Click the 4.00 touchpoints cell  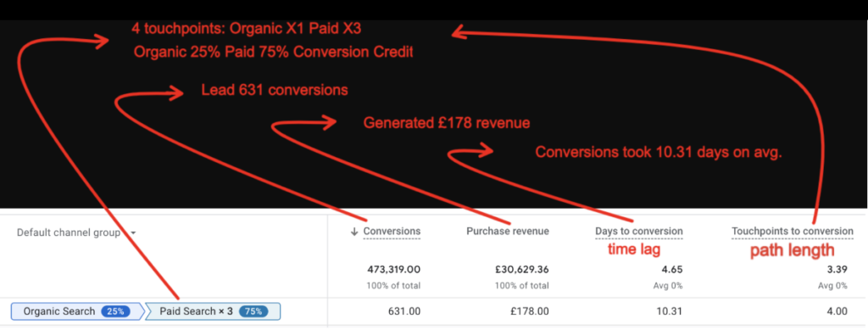(x=837, y=311)
